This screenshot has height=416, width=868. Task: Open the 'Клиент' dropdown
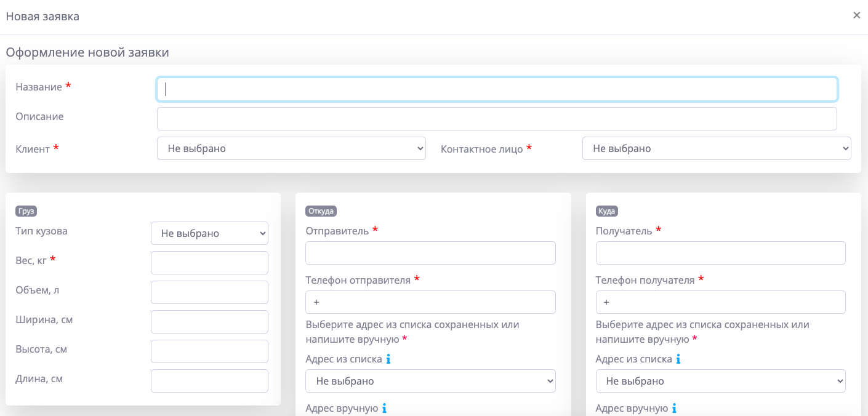(291, 148)
